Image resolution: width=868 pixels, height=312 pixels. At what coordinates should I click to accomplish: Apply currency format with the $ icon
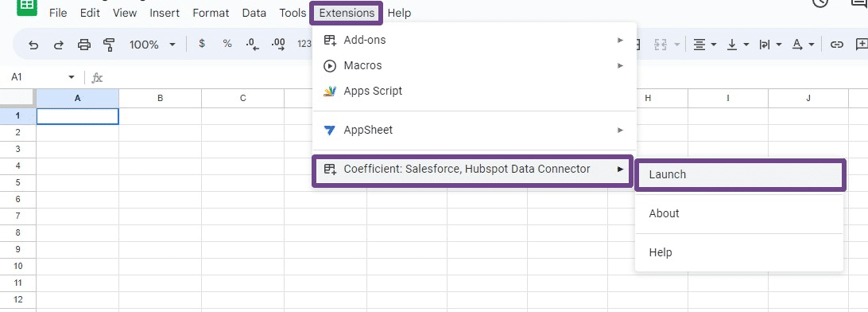[202, 44]
